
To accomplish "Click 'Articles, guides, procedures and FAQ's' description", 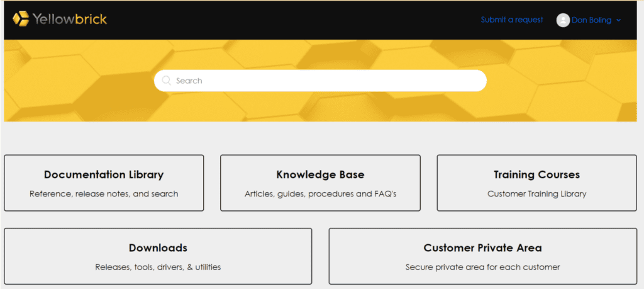I will (320, 194).
